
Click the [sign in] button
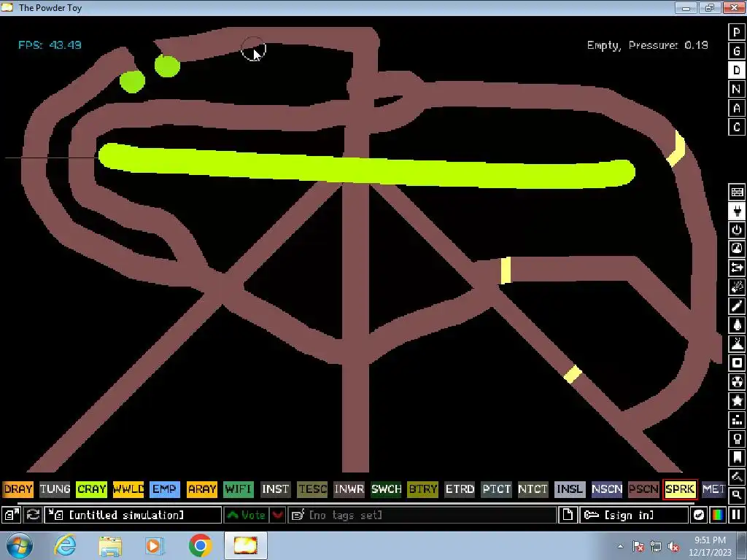[634, 515]
